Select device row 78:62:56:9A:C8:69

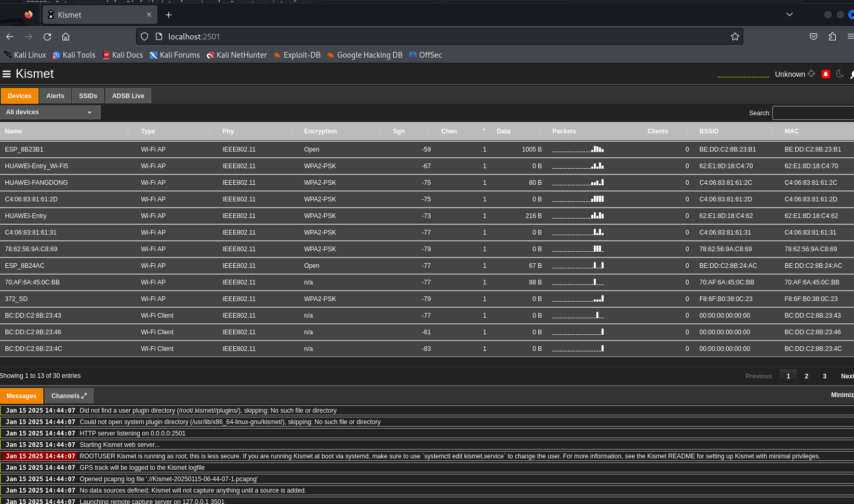[x=427, y=249]
